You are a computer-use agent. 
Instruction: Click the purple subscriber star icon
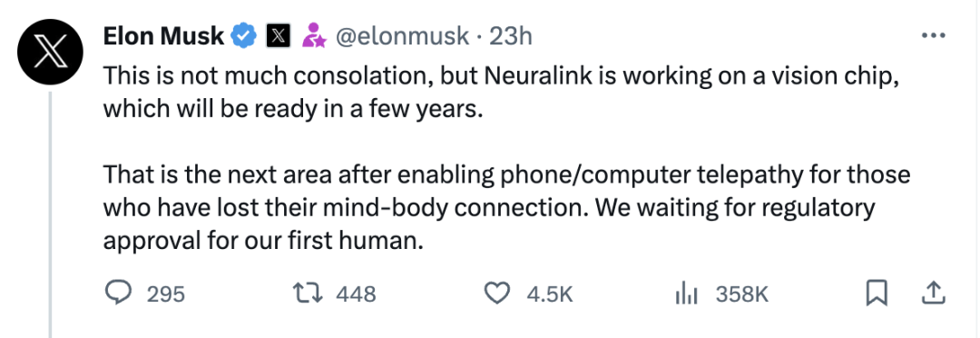pos(314,37)
